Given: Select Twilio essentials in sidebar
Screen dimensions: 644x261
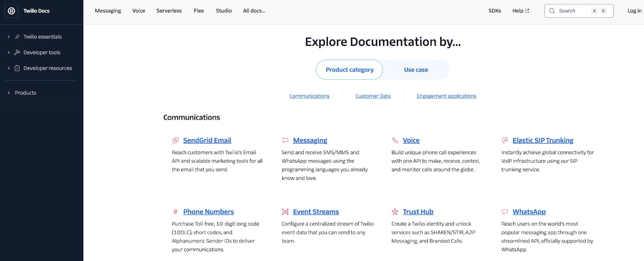Looking at the screenshot, I should (x=42, y=37).
